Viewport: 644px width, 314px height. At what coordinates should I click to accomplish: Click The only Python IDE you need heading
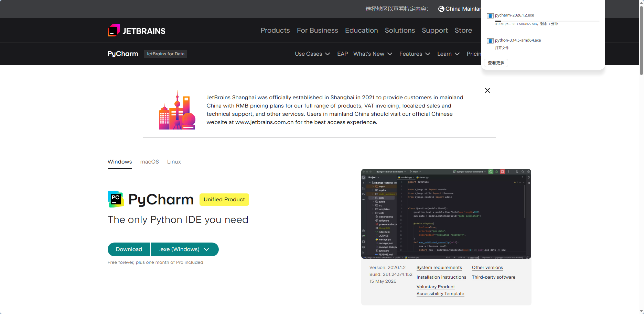click(178, 220)
